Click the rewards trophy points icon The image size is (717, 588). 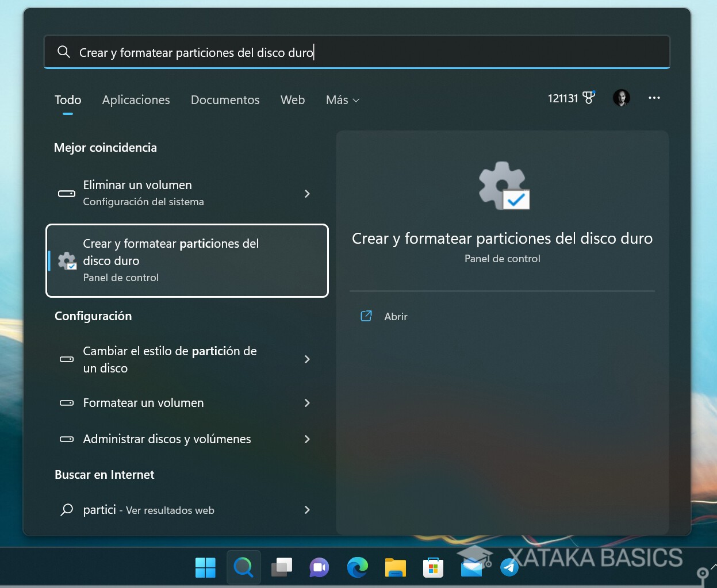tap(588, 98)
